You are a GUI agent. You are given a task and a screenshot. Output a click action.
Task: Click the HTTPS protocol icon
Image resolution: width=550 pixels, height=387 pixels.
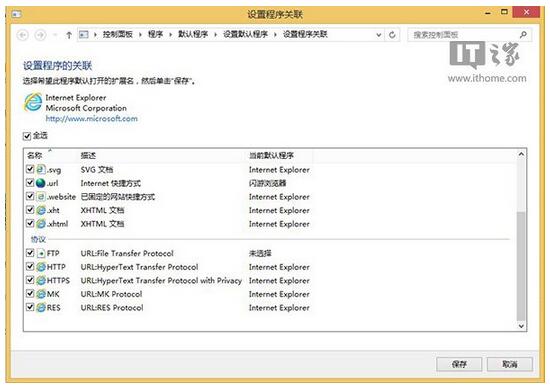coord(41,280)
